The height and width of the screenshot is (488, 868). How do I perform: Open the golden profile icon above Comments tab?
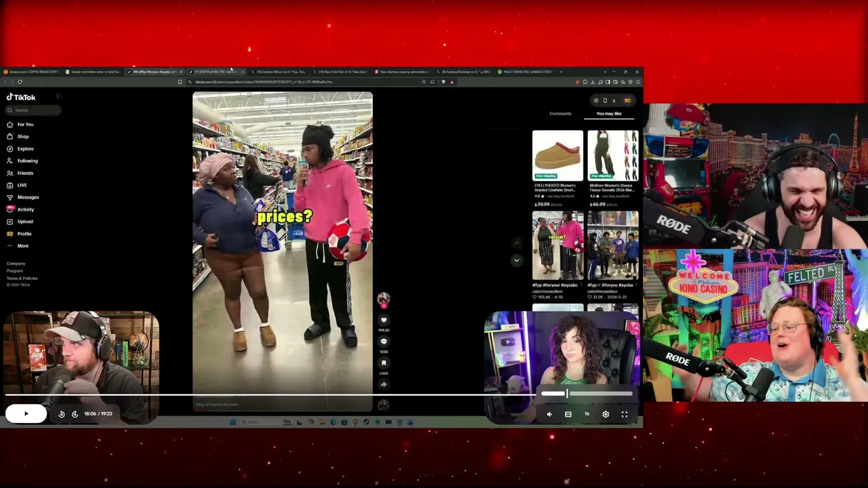[x=627, y=100]
